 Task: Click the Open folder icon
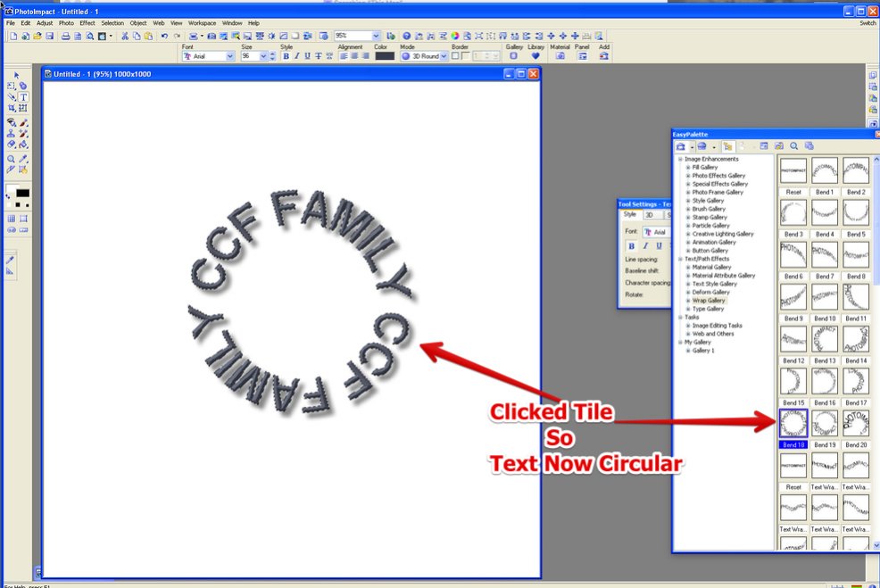coord(37,36)
